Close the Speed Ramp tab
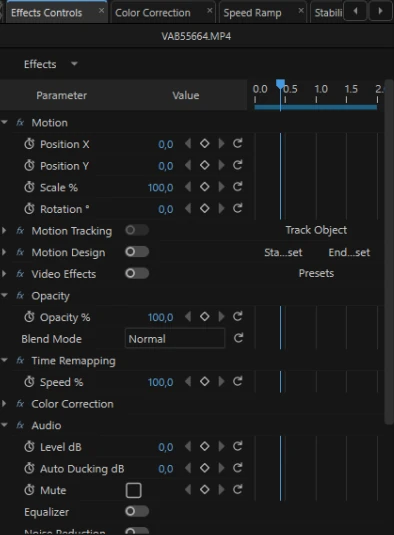 pos(301,11)
